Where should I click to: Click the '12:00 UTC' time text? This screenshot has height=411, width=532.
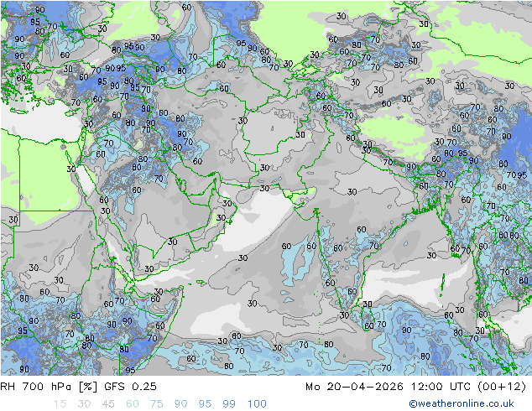pos(441,387)
